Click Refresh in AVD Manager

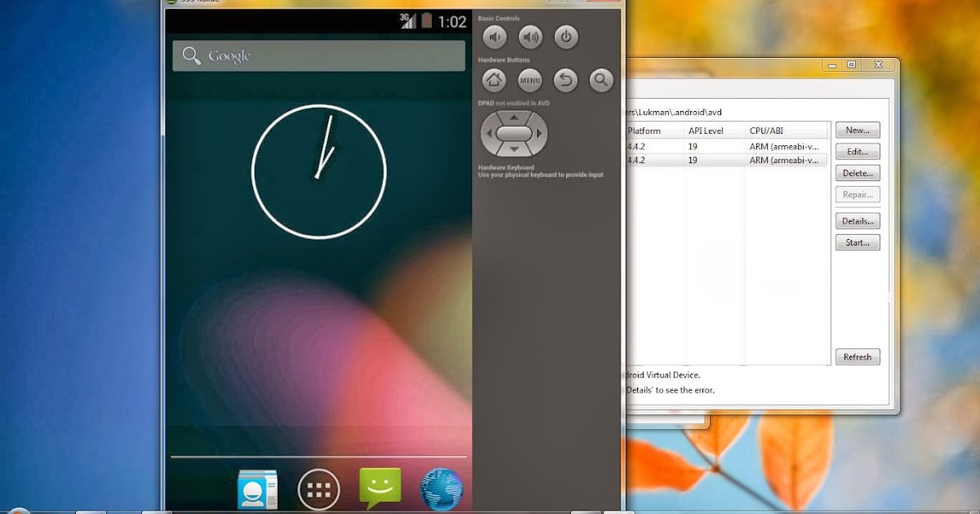pos(857,357)
